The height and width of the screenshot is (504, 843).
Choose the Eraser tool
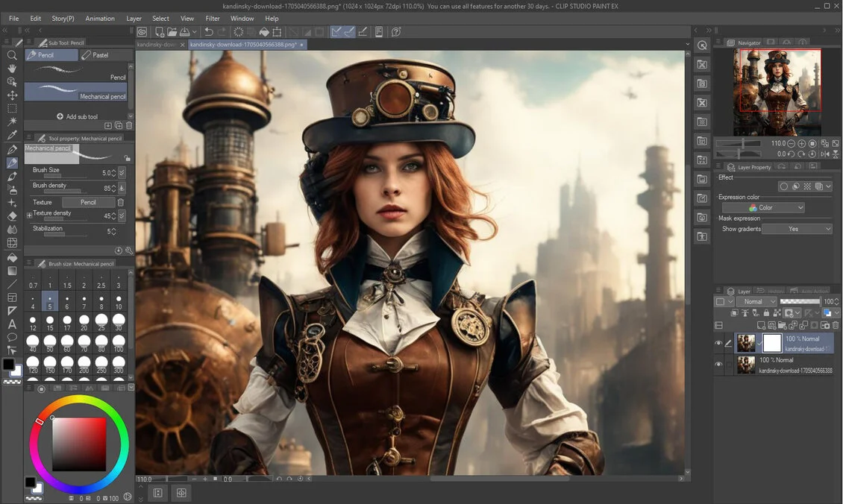[12, 216]
